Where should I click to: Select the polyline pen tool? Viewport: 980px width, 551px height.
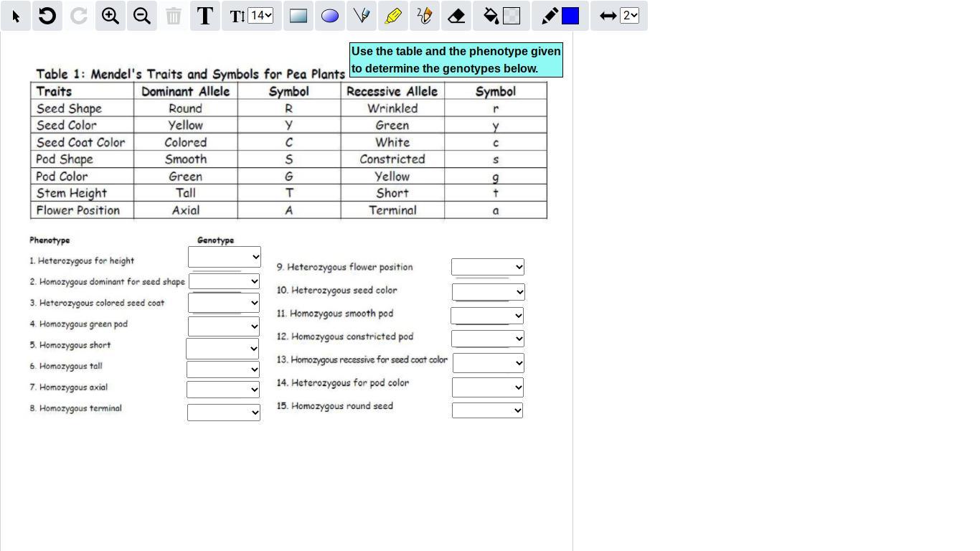click(x=362, y=16)
